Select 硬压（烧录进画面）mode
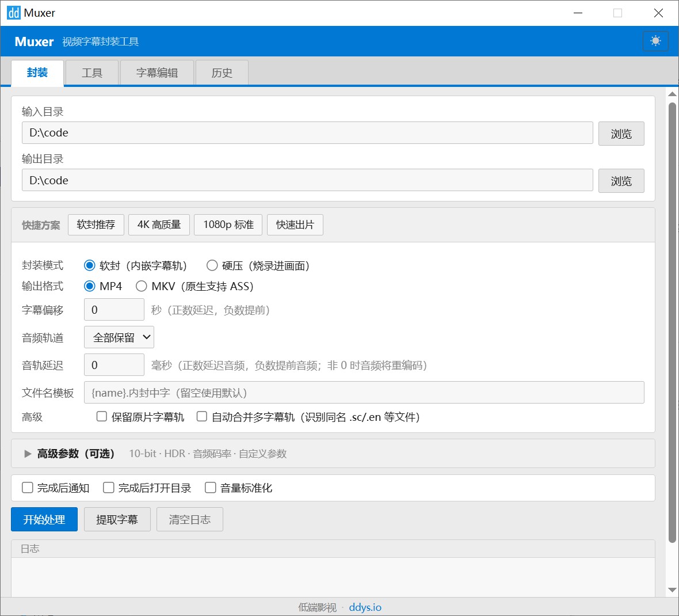This screenshot has height=616, width=679. pos(212,265)
